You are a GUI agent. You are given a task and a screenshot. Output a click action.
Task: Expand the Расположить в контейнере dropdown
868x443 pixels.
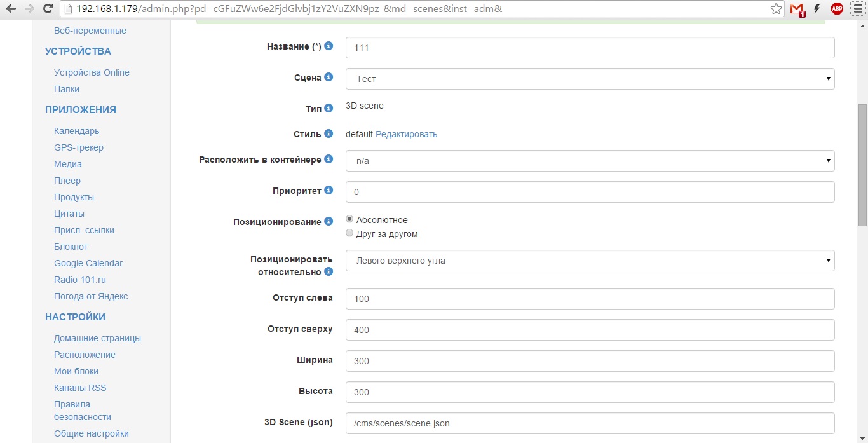(x=590, y=161)
